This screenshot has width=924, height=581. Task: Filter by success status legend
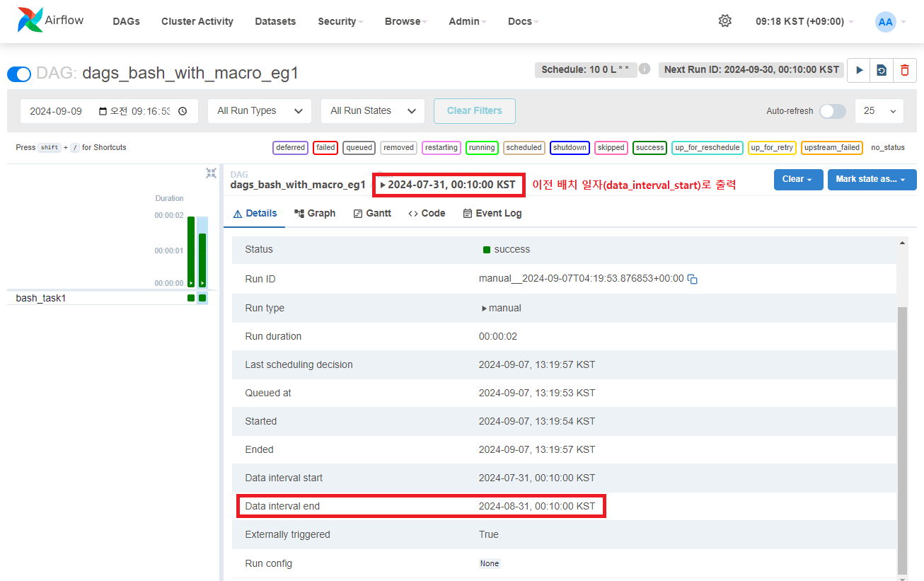(x=649, y=148)
